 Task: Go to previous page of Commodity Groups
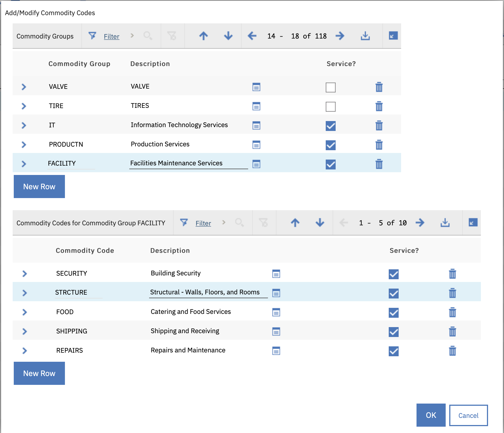(x=252, y=36)
